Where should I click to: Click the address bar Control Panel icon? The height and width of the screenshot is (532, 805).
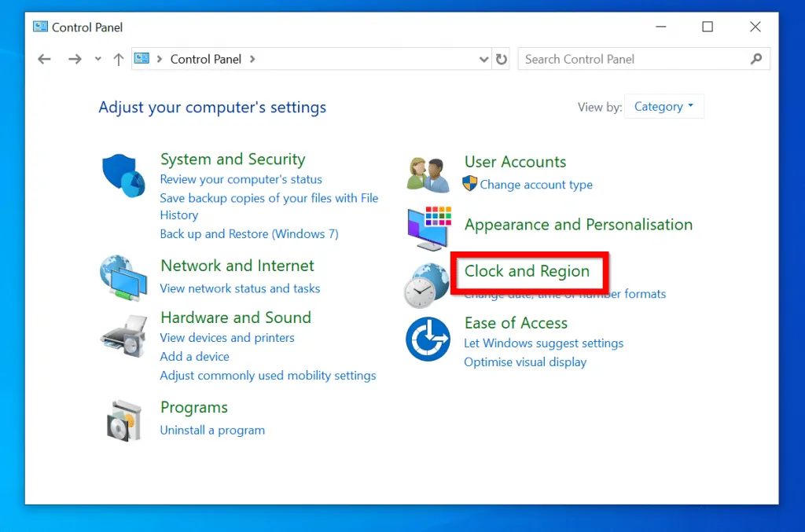click(x=142, y=58)
